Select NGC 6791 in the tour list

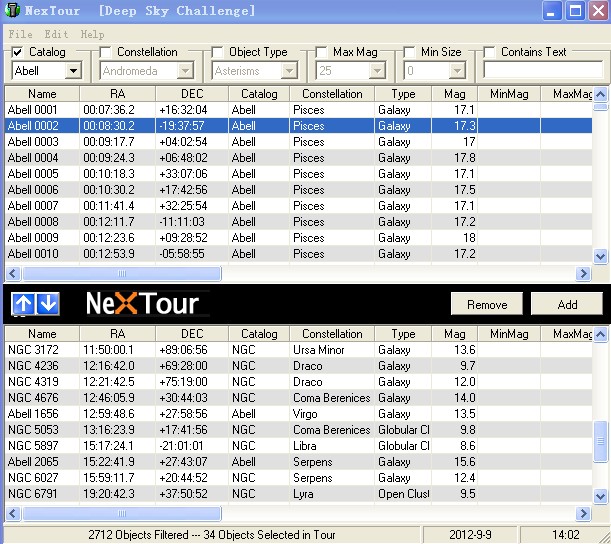(x=298, y=494)
